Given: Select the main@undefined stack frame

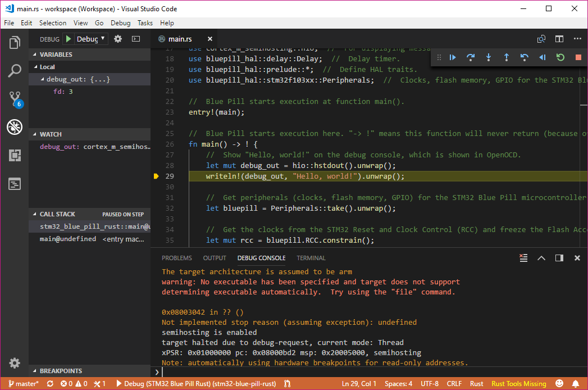Looking at the screenshot, I should pos(90,239).
